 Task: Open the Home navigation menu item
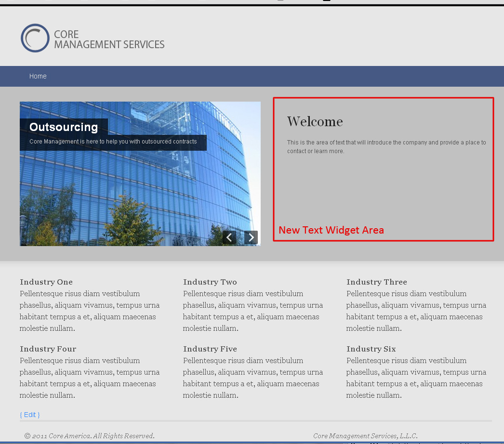38,76
